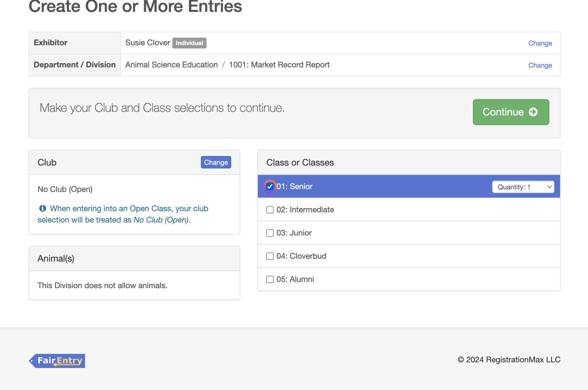Click the FairEntry logo in the footer
The height and width of the screenshot is (390, 588).
(57, 361)
